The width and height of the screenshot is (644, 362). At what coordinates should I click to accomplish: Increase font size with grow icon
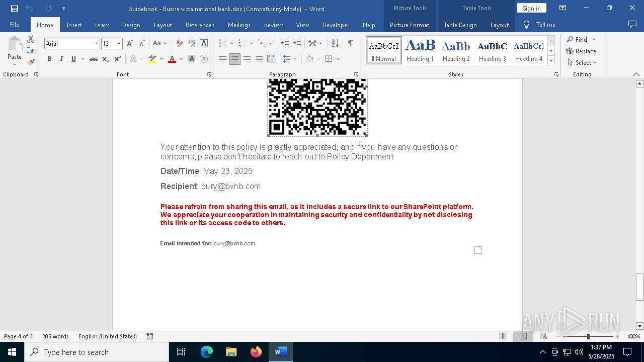coord(130,44)
